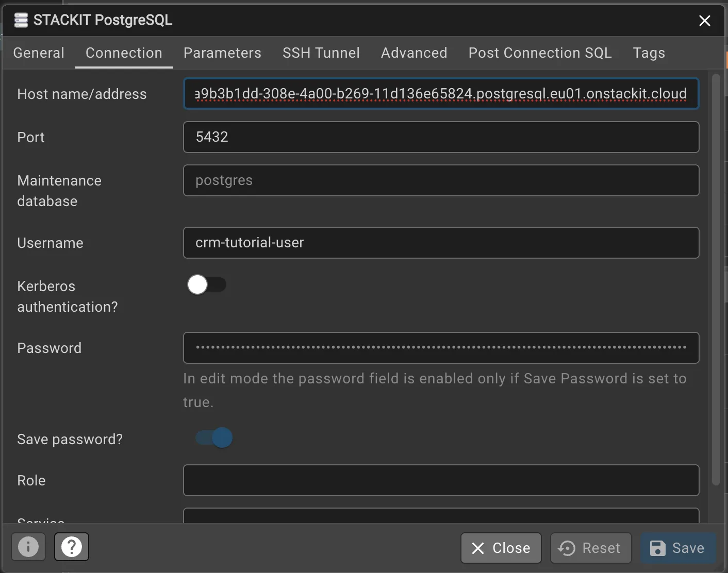Click the info icon at bottom left
The image size is (728, 573).
point(28,547)
